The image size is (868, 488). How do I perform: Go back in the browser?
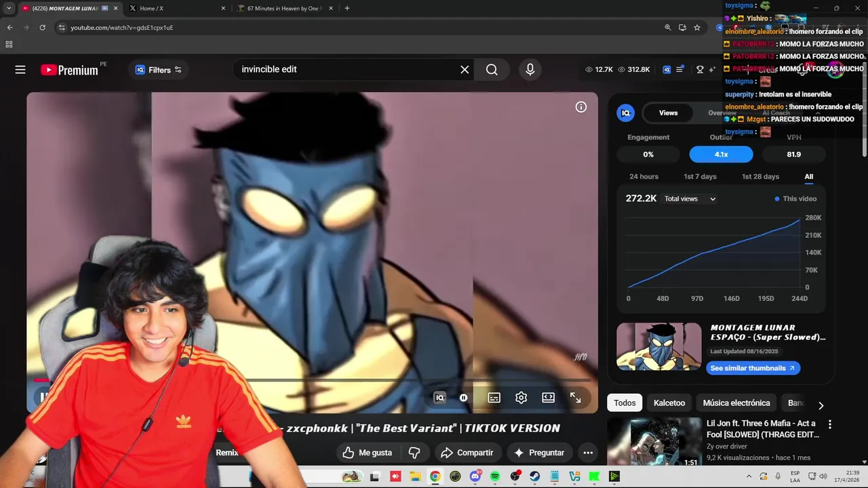(9, 28)
